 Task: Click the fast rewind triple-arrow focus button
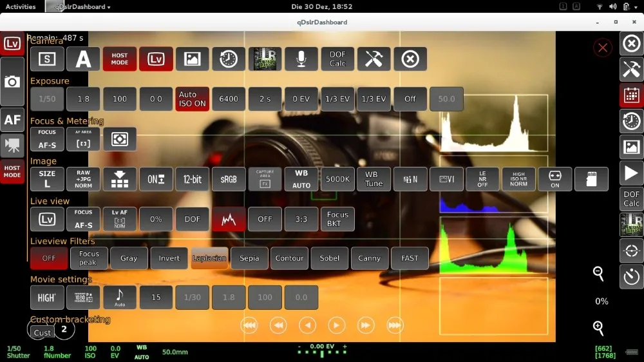pos(249,325)
